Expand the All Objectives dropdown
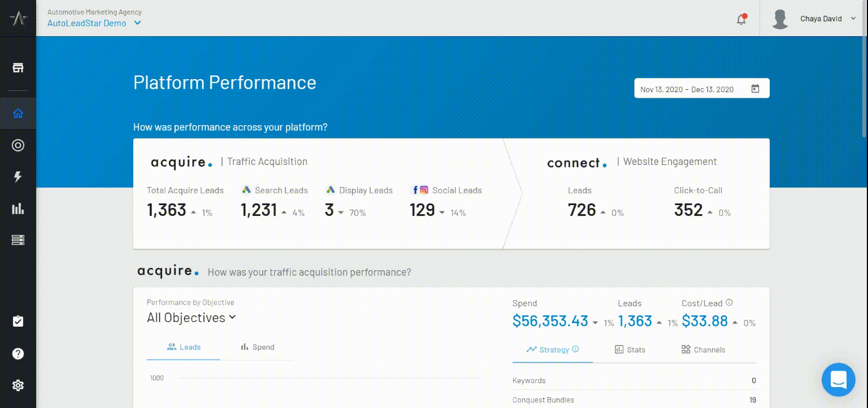868x408 pixels. 191,318
